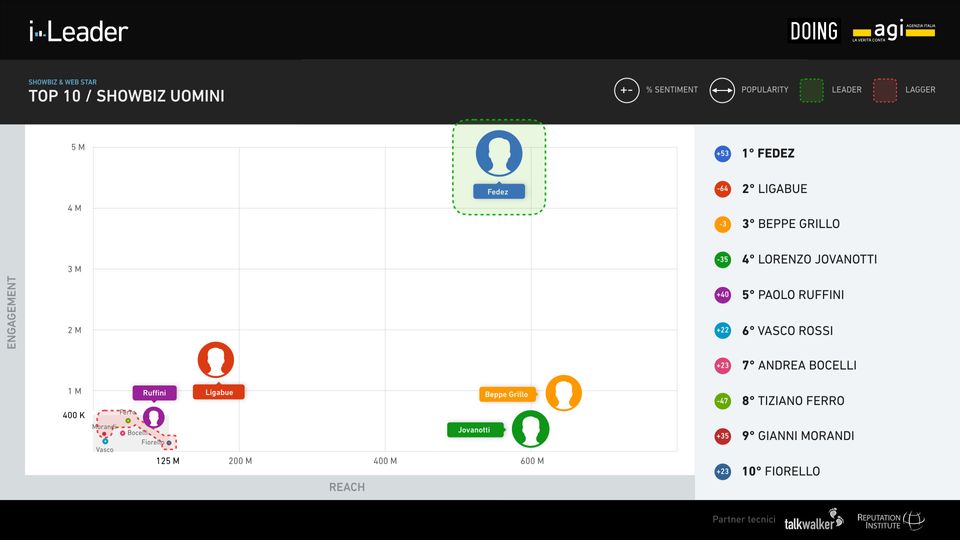Click the Talkwalker partner logo
Viewport: 960px width, 540px height.
(813, 522)
